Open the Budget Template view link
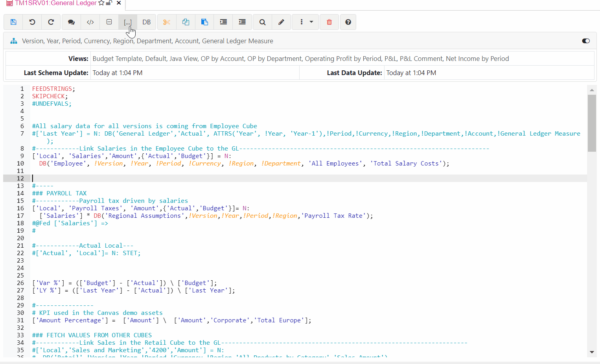This screenshot has width=600, height=364. coord(117,59)
